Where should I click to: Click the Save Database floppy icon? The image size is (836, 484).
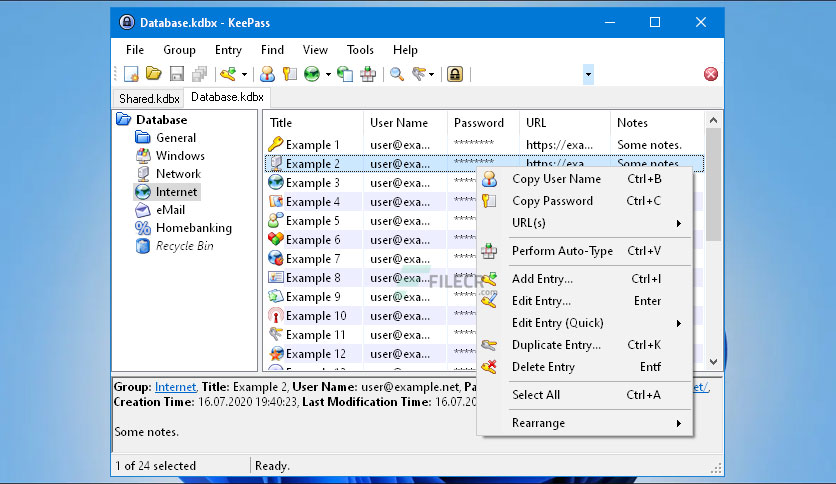[176, 74]
